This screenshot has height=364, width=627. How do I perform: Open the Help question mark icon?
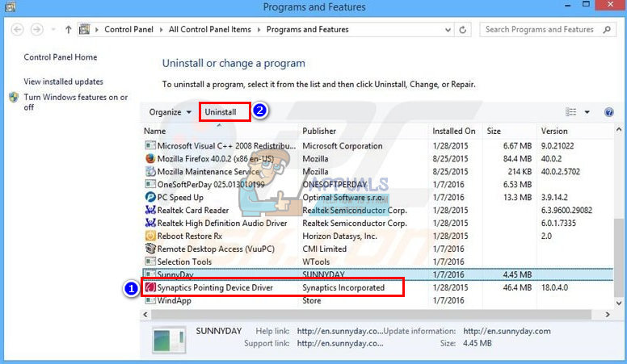[608, 112]
